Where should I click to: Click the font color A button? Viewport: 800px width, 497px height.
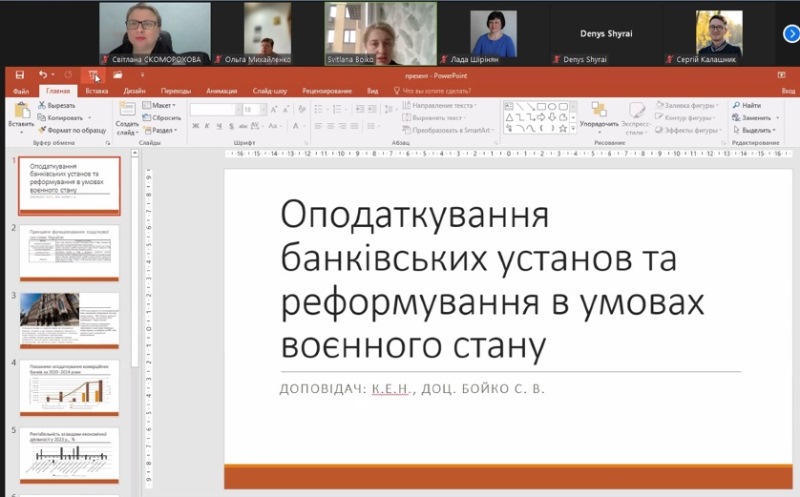pos(295,126)
